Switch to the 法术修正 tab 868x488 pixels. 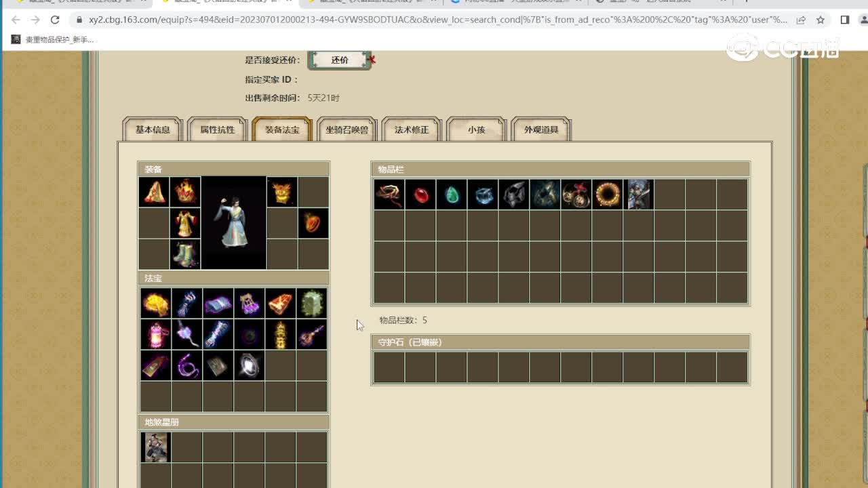point(412,129)
